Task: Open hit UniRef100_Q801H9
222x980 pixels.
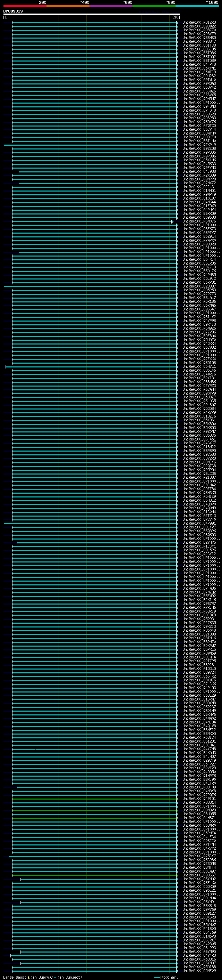Action: pyautogui.click(x=199, y=711)
